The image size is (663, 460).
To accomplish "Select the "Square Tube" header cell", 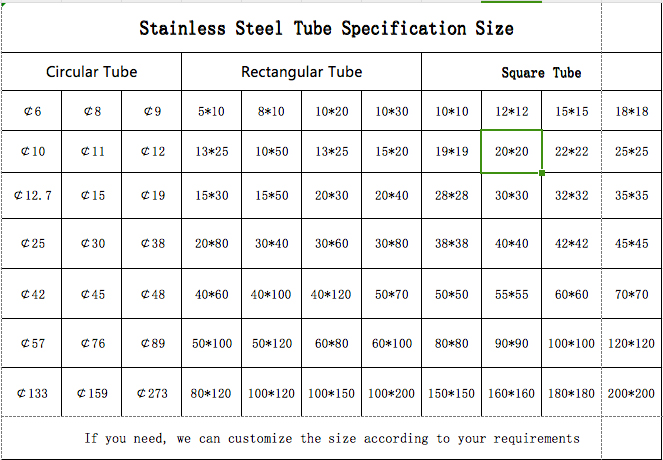I will tap(541, 73).
